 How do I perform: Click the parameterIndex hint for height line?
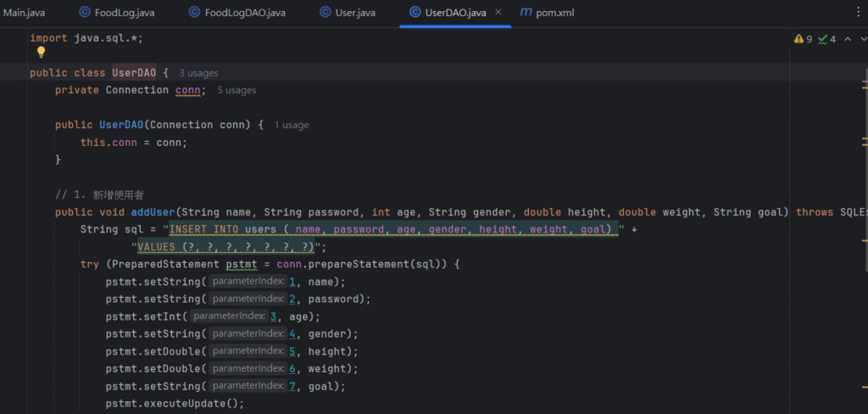248,351
